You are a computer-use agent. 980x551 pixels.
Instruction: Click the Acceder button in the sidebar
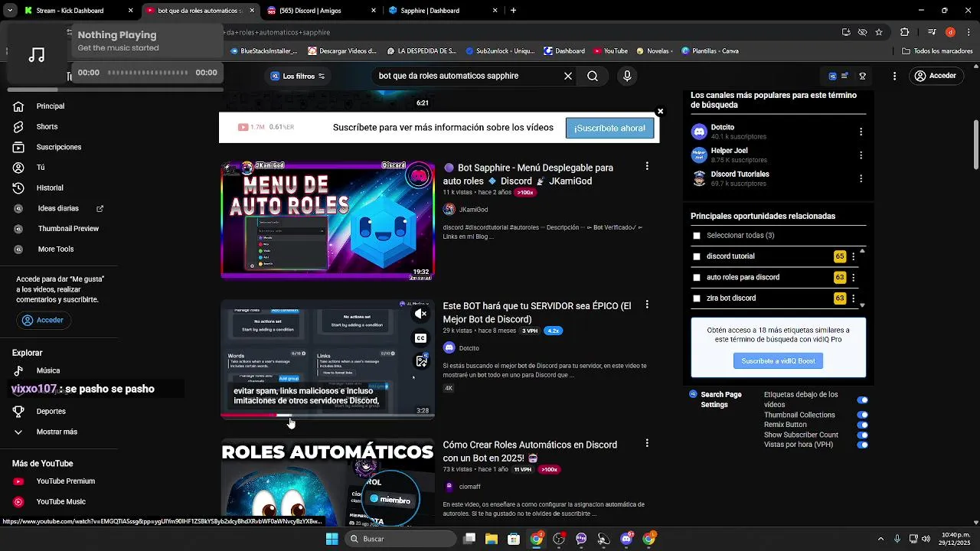(43, 321)
